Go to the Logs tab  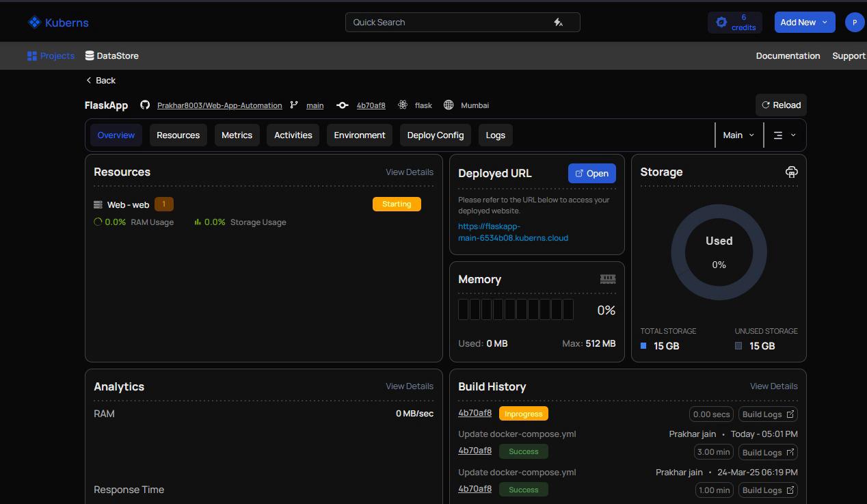point(495,135)
